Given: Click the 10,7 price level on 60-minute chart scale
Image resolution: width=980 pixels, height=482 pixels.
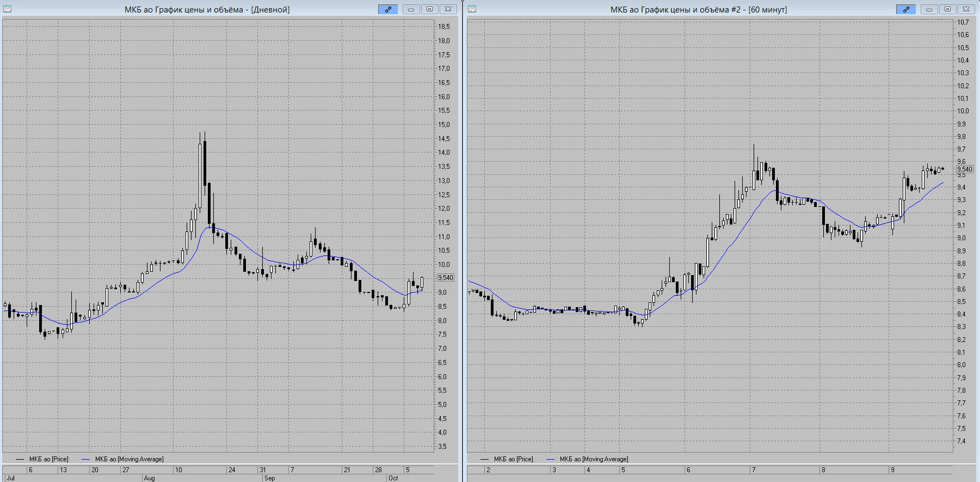Looking at the screenshot, I should (963, 22).
